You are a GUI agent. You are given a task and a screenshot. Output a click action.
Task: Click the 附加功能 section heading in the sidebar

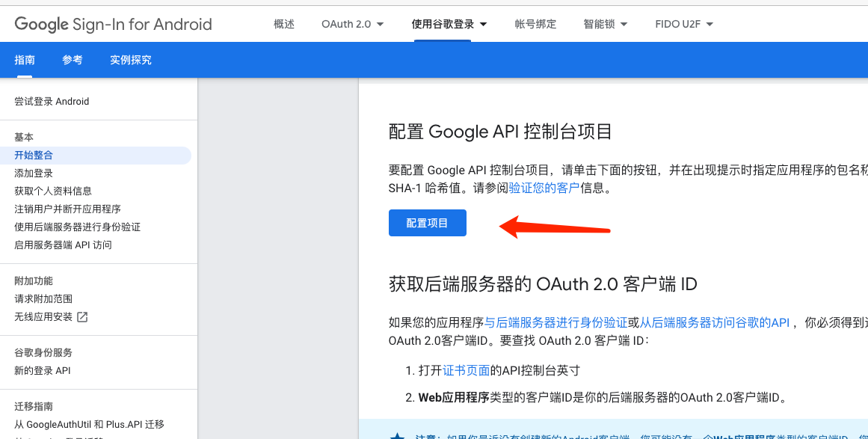34,280
